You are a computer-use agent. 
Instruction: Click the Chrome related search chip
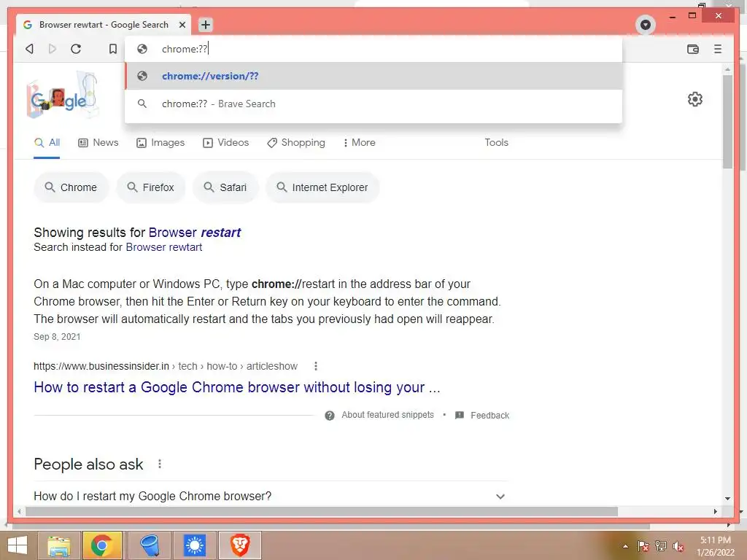tap(71, 187)
